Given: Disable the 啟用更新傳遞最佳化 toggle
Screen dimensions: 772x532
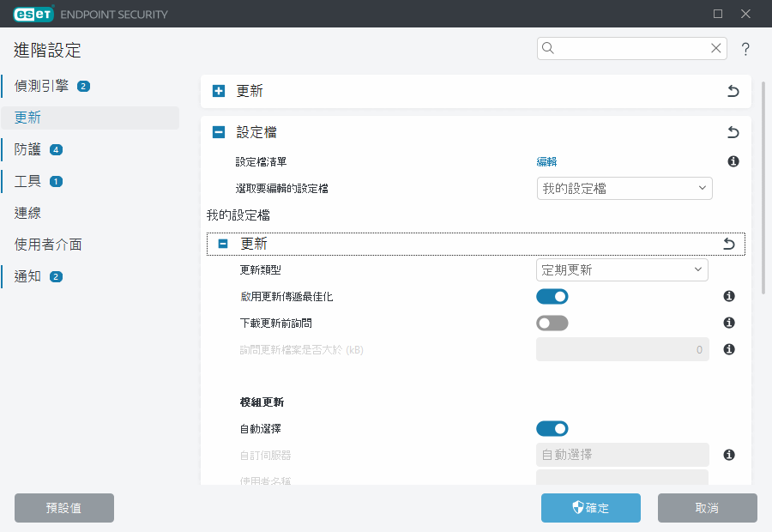Looking at the screenshot, I should coord(552,297).
